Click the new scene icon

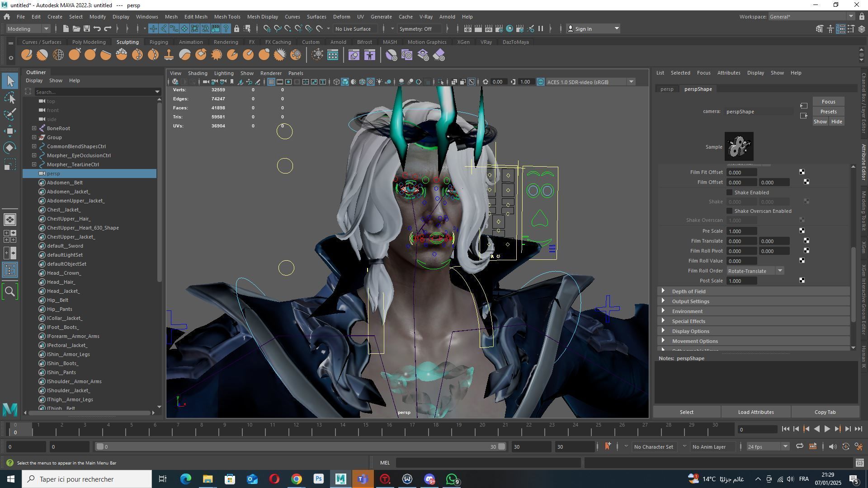coord(66,29)
